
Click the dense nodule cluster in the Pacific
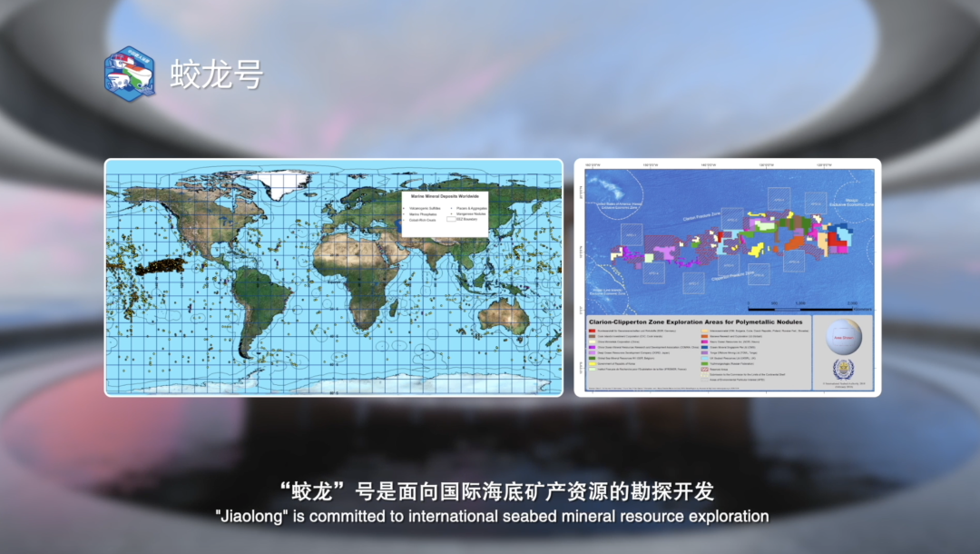(x=161, y=266)
